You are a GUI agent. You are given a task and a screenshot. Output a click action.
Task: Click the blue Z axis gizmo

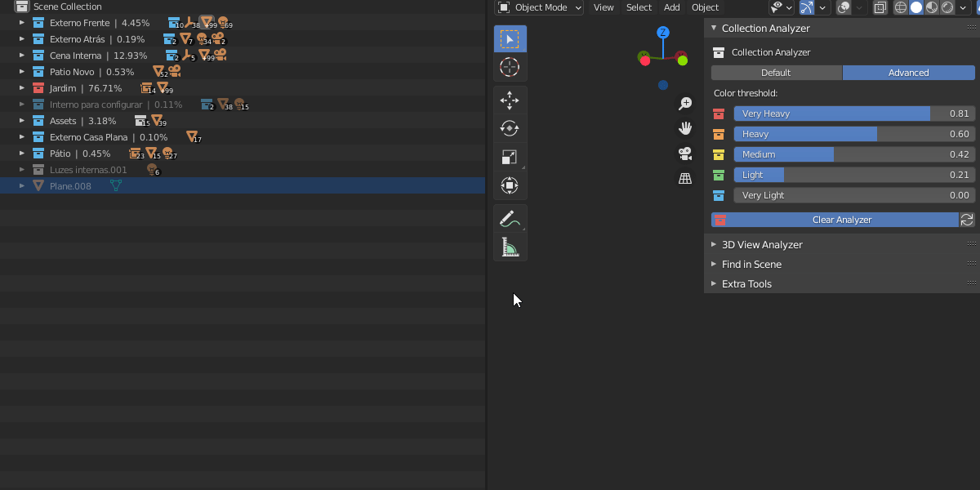coord(663,33)
